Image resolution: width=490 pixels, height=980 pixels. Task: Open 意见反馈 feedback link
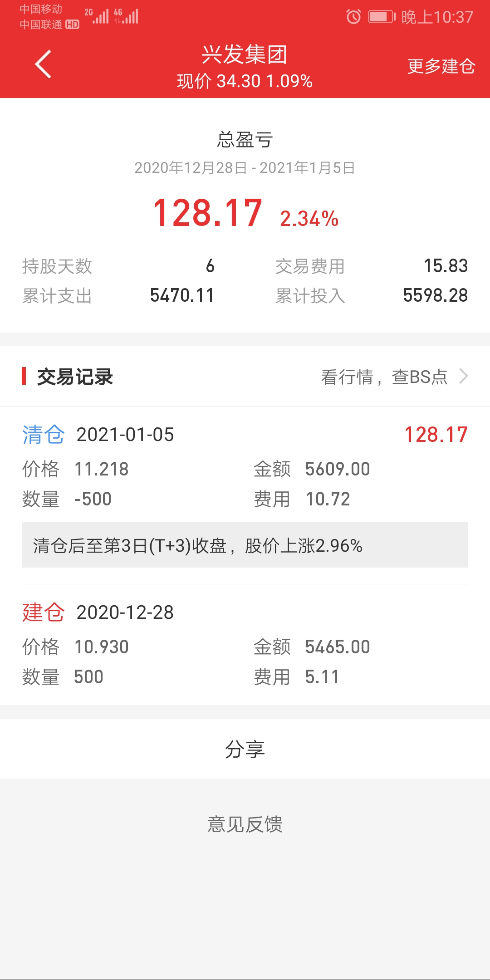(245, 824)
